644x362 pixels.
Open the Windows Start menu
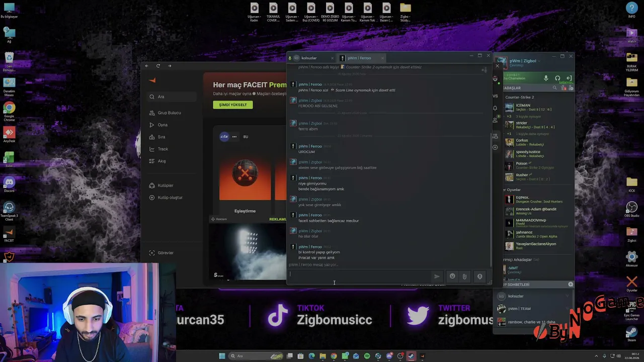tap(222, 356)
